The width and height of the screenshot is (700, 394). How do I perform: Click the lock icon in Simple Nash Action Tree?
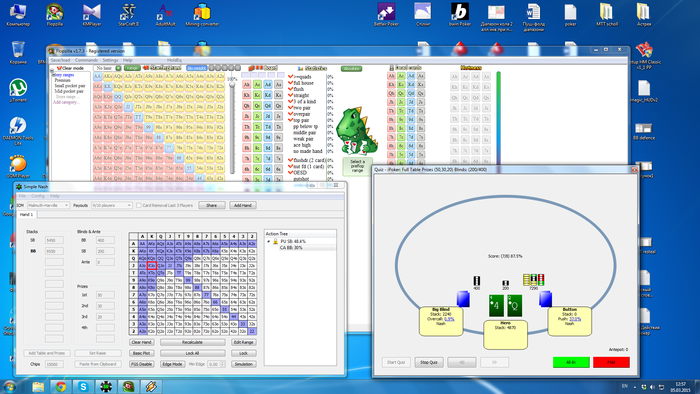point(275,241)
